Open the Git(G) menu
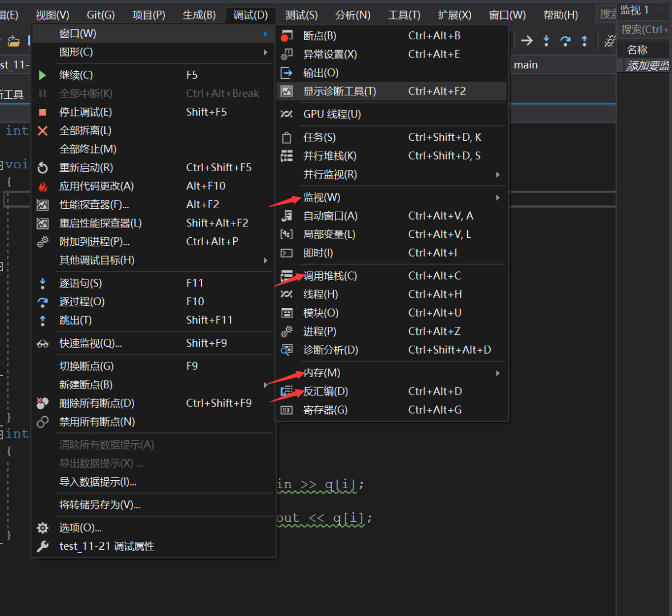The height and width of the screenshot is (616, 672). [101, 15]
